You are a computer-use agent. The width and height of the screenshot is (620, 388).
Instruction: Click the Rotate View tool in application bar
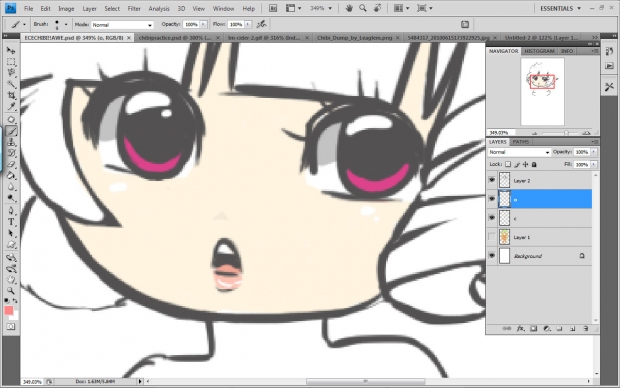coord(377,8)
